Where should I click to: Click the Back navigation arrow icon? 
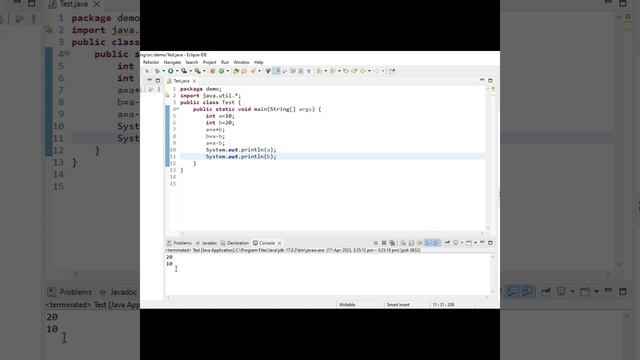click(x=362, y=71)
